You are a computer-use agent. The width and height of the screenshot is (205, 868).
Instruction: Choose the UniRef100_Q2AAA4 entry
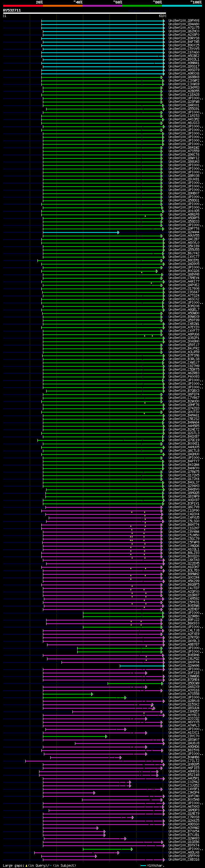click(184, 233)
